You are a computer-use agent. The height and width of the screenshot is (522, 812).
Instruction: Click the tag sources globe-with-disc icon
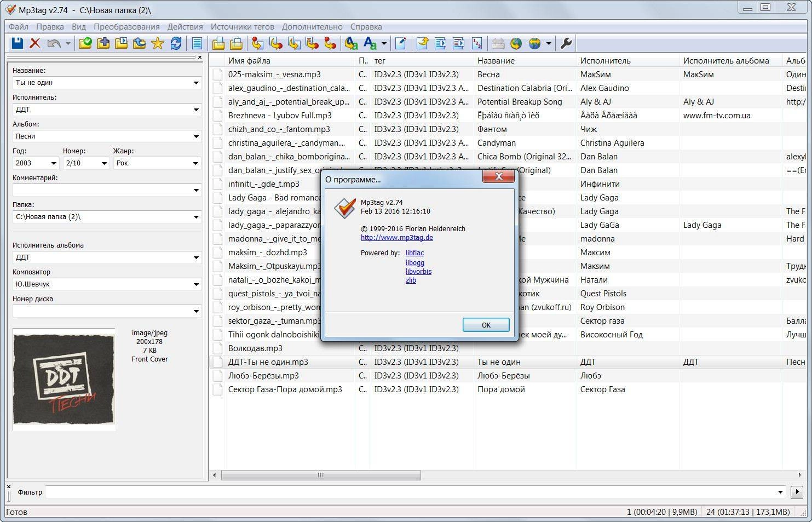[535, 43]
